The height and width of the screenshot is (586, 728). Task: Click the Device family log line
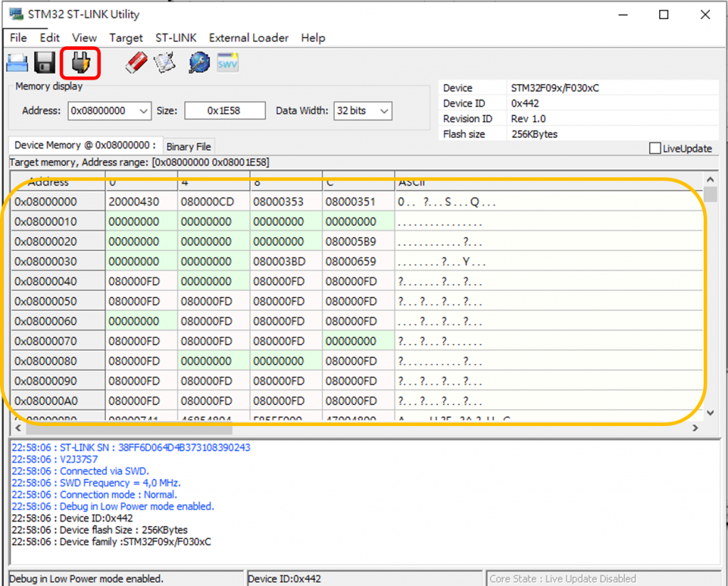tap(112, 542)
